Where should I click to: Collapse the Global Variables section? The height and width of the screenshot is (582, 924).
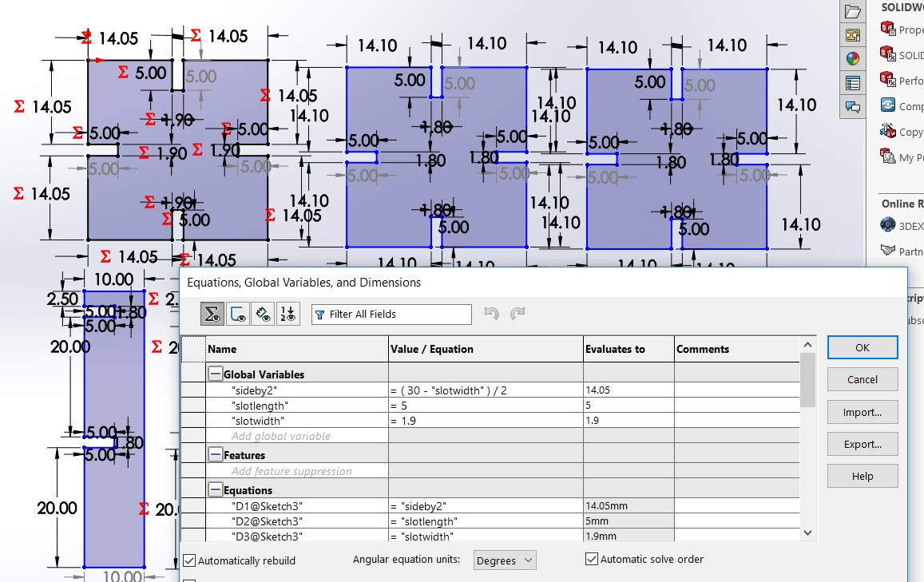pyautogui.click(x=215, y=374)
